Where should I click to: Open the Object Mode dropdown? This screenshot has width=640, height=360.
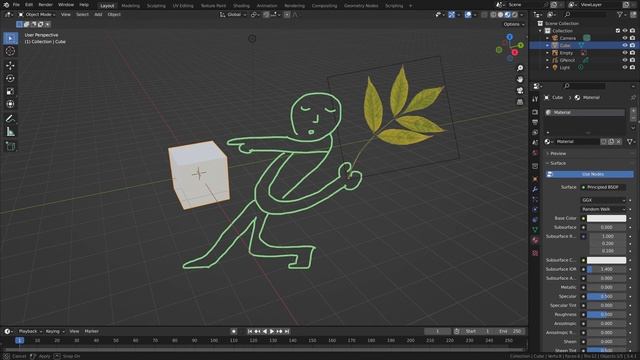36,15
